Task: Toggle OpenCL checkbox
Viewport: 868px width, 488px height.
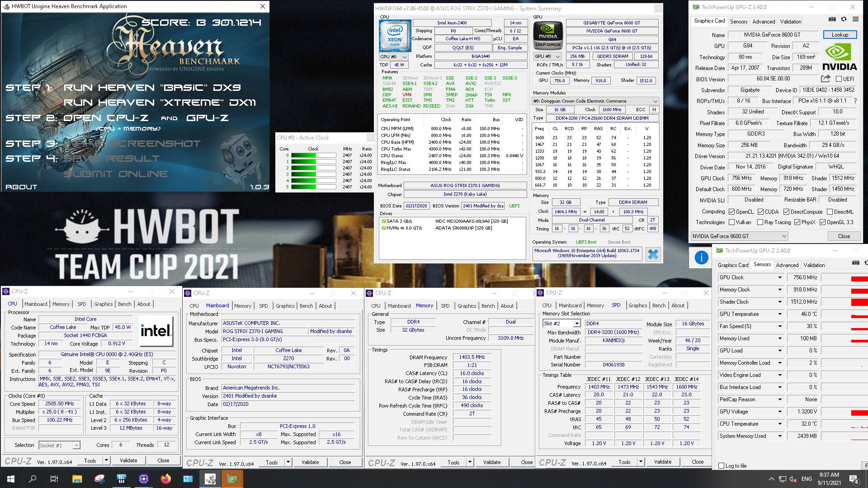Action: (731, 211)
